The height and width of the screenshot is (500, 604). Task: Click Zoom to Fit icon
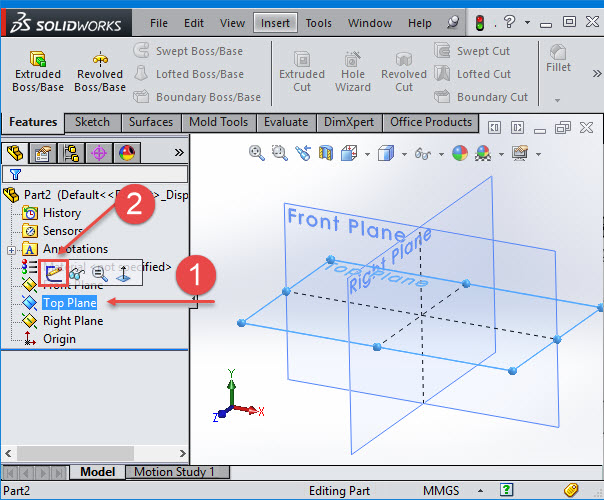point(257,153)
